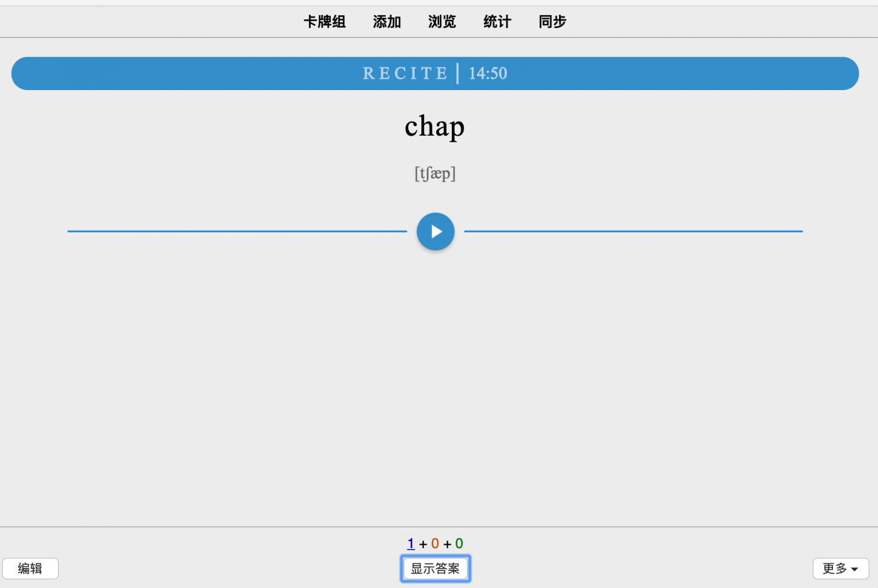Screen dimensions: 878x588
Task: Start 同步 sync with server
Action: [553, 22]
